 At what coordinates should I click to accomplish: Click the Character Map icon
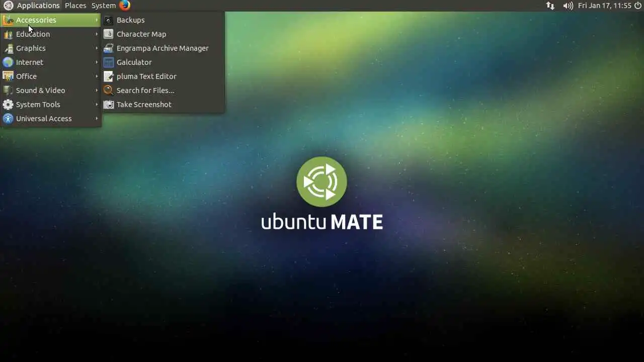pyautogui.click(x=109, y=34)
